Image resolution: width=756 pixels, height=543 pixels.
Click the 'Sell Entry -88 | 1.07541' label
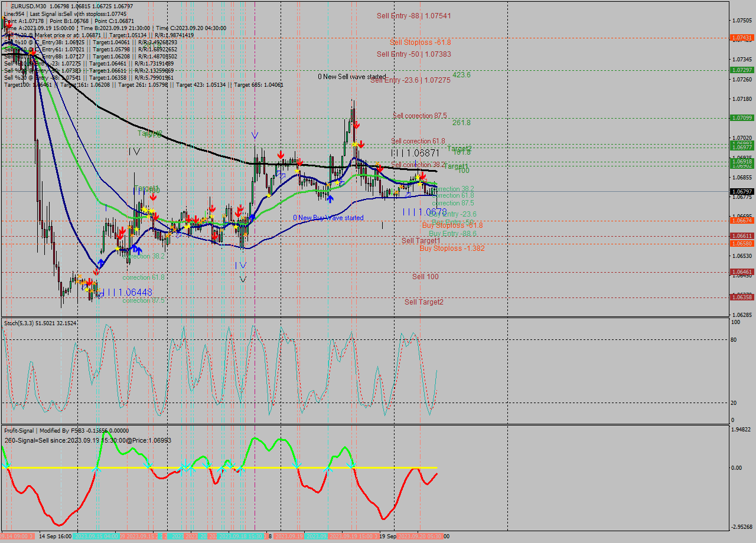coord(414,16)
